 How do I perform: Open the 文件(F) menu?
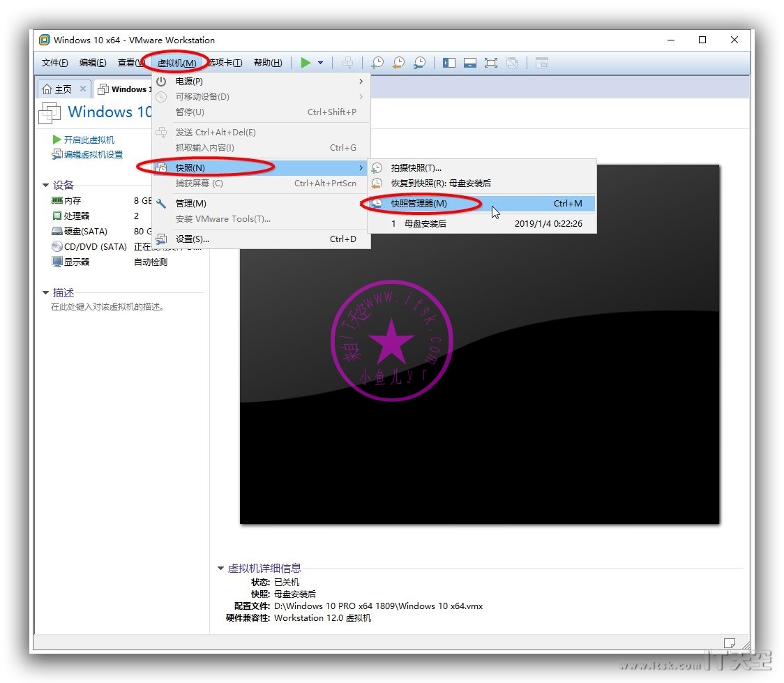[54, 63]
